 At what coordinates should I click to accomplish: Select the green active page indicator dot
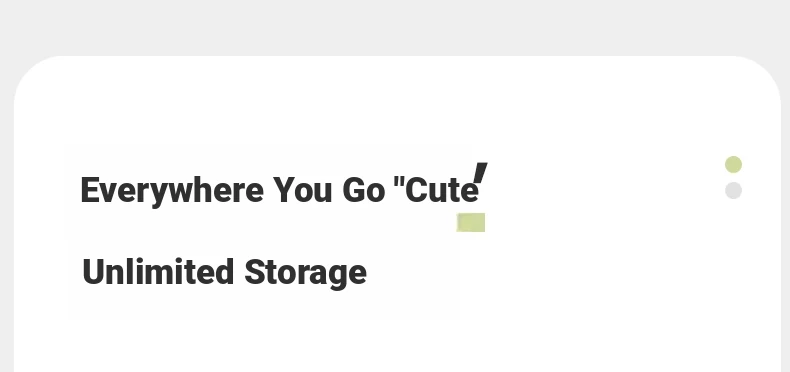pos(733,165)
